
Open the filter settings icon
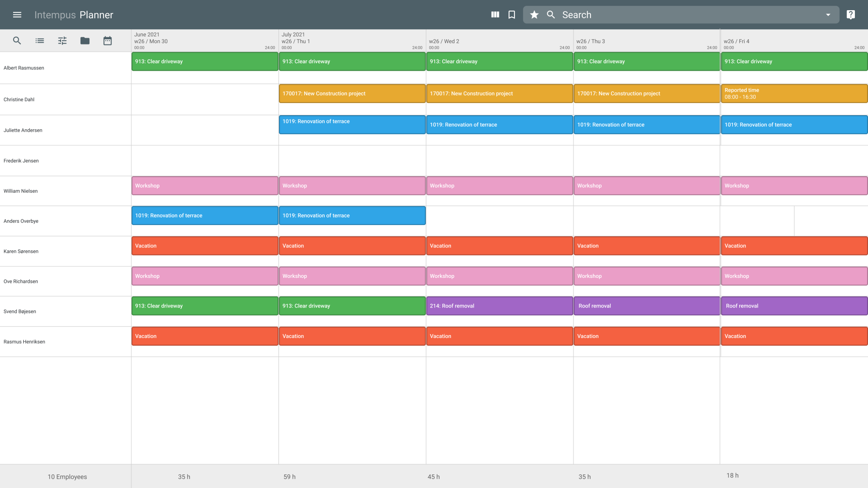tap(62, 40)
